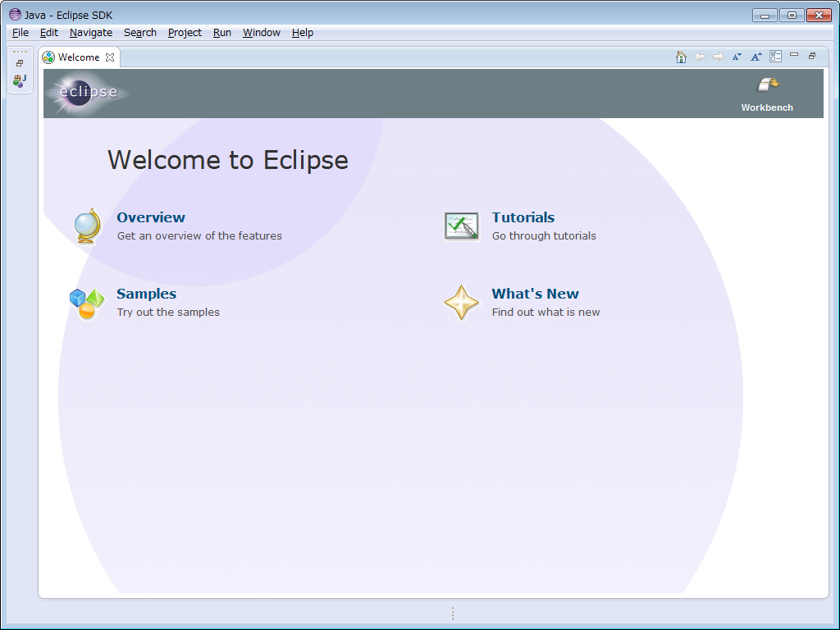Minimize the Welcome view
Screen dimensions: 840x630
(x=794, y=55)
